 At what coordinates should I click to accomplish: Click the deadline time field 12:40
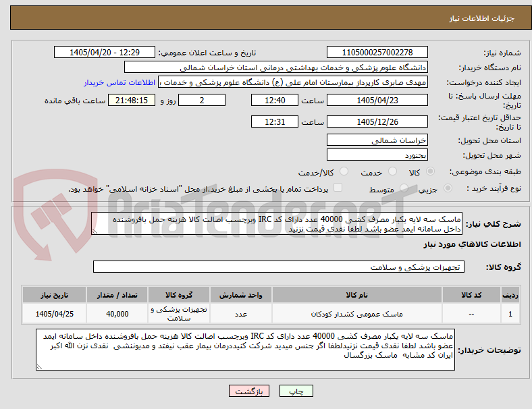(275, 100)
